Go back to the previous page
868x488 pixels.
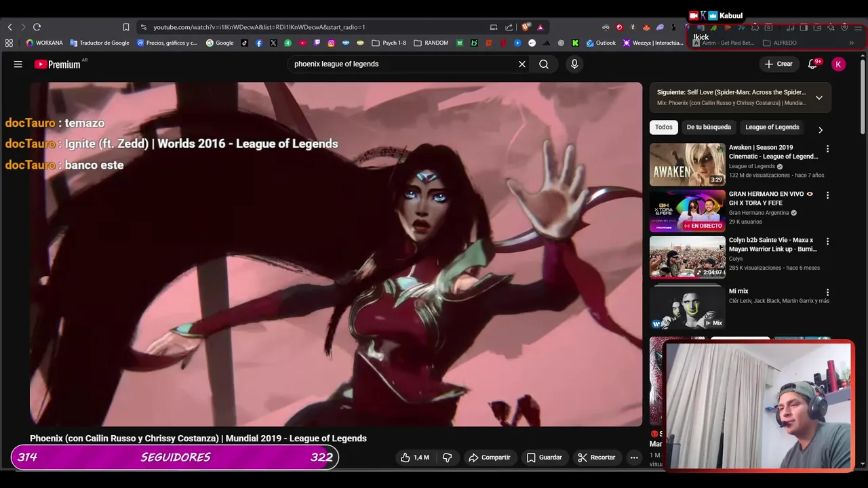[x=9, y=27]
